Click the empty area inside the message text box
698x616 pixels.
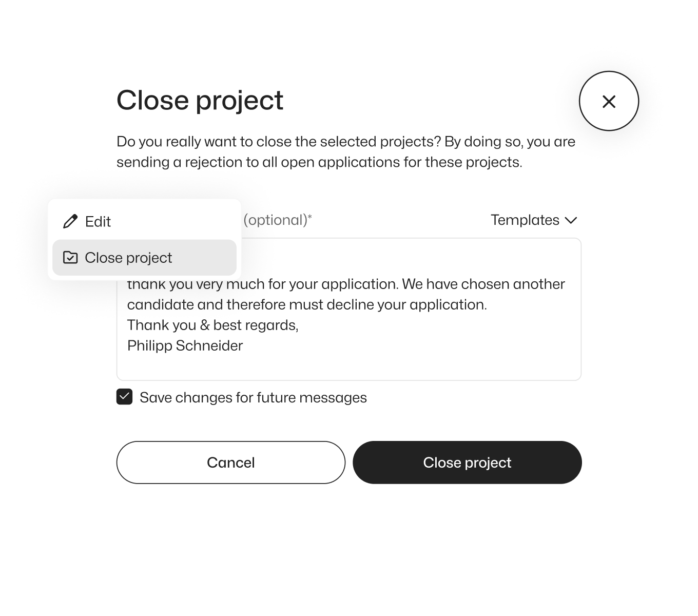pyautogui.click(x=411, y=359)
